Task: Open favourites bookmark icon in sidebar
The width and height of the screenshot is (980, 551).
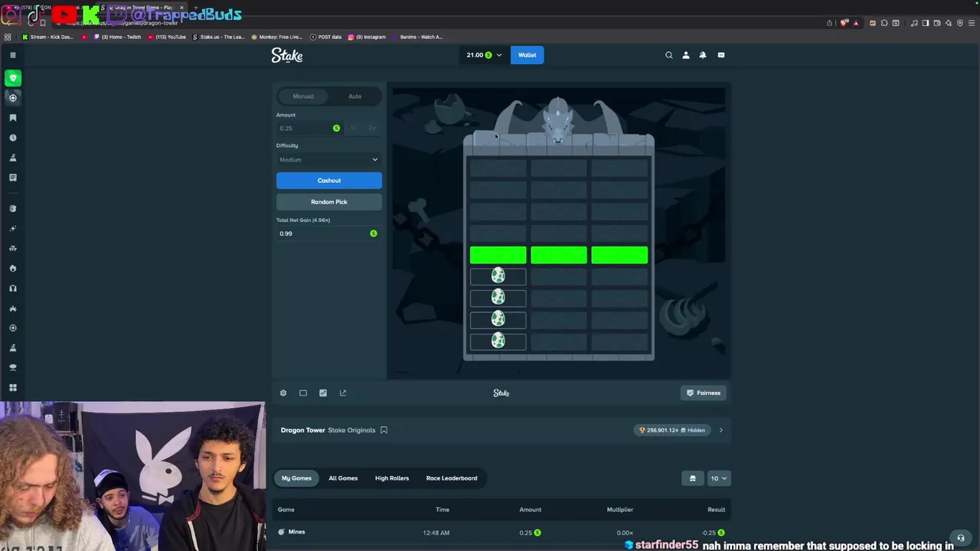Action: coord(13,118)
